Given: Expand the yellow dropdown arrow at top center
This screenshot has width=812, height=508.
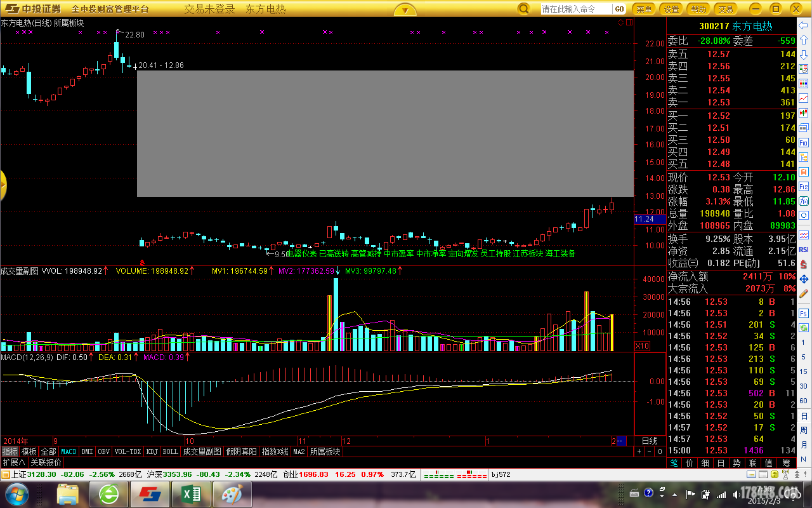Looking at the screenshot, I should [405, 10].
